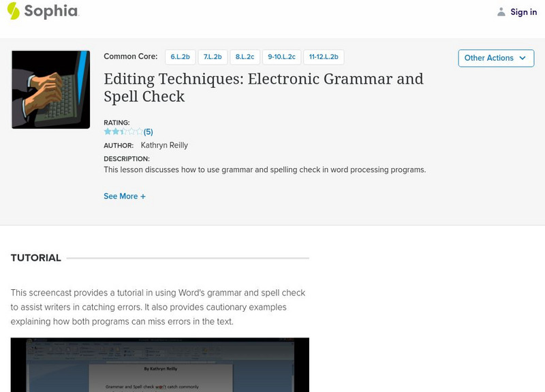This screenshot has height=392, width=545.
Task: Click the fifth rating star
Action: coord(139,131)
